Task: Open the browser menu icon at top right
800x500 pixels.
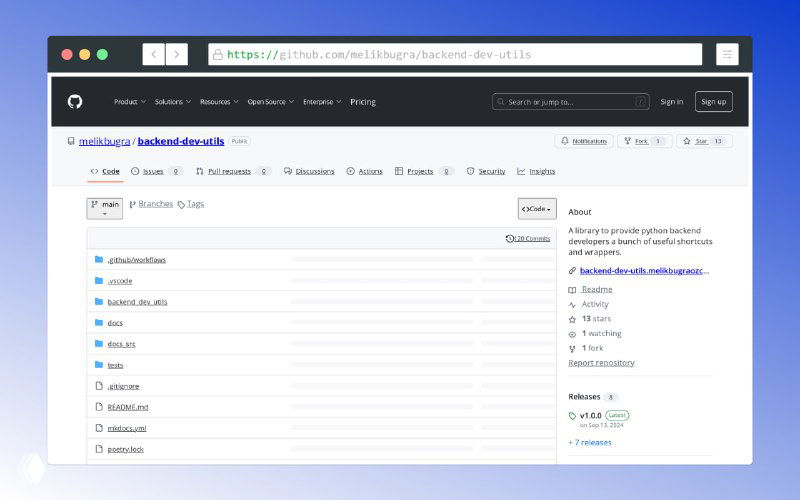Action: 727,54
